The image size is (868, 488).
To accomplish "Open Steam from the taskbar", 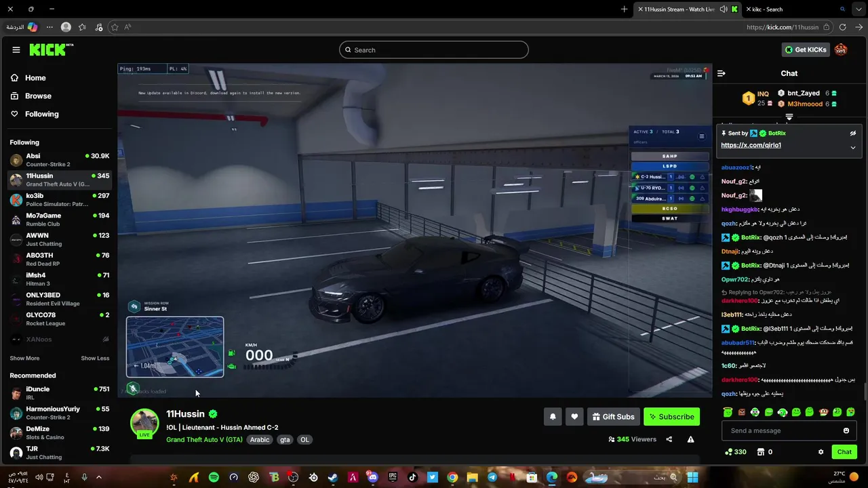I will [x=333, y=477].
